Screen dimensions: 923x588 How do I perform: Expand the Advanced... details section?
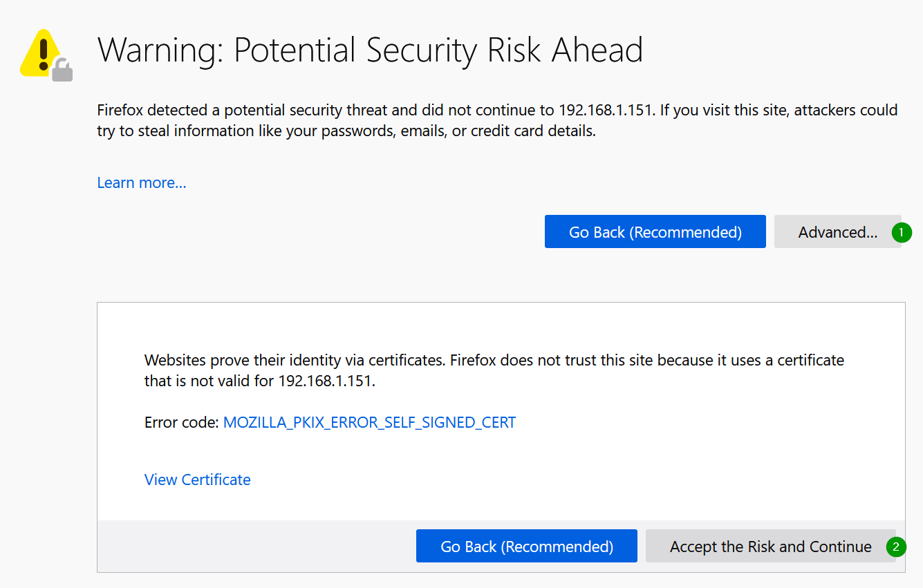point(837,232)
